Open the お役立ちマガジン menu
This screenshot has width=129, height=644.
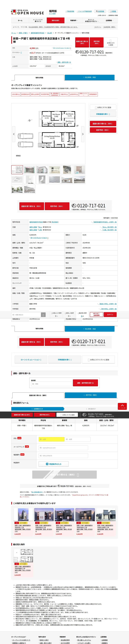tap(91, 21)
